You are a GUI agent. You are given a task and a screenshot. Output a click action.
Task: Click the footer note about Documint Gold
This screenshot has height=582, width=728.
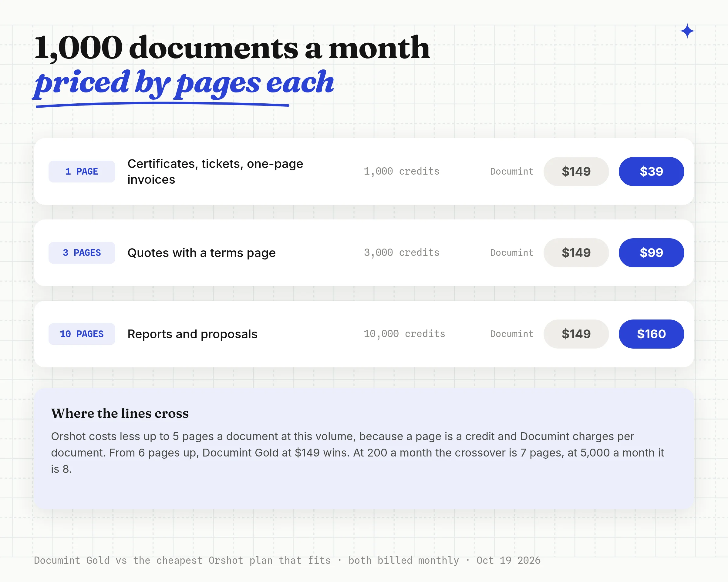287,560
